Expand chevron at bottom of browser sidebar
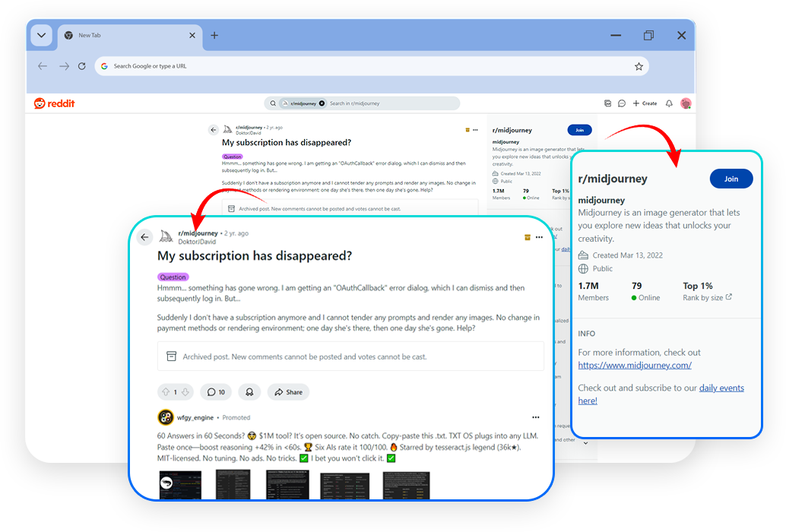 click(x=585, y=443)
